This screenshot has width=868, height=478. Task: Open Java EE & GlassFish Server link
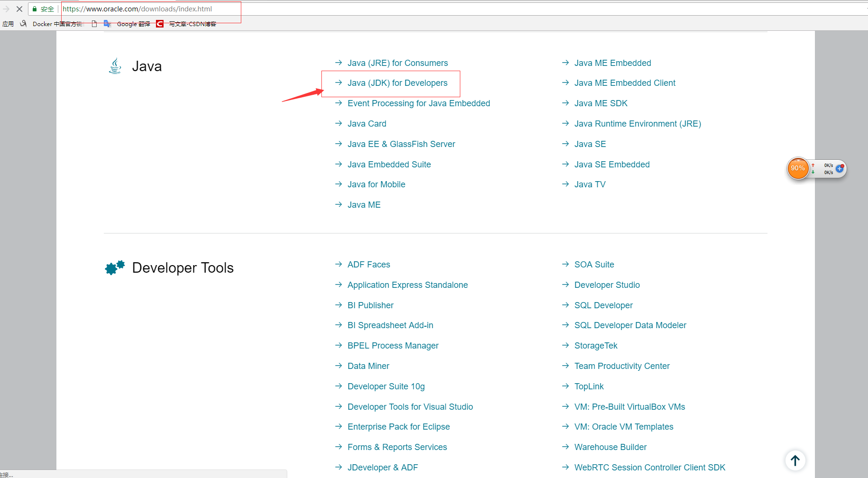click(x=401, y=144)
